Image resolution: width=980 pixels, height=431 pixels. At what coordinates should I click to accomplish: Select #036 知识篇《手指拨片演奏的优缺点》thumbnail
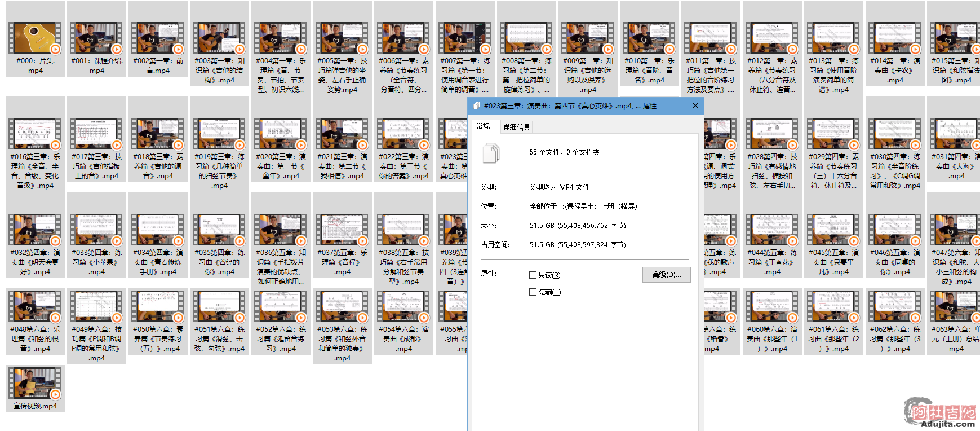281,230
